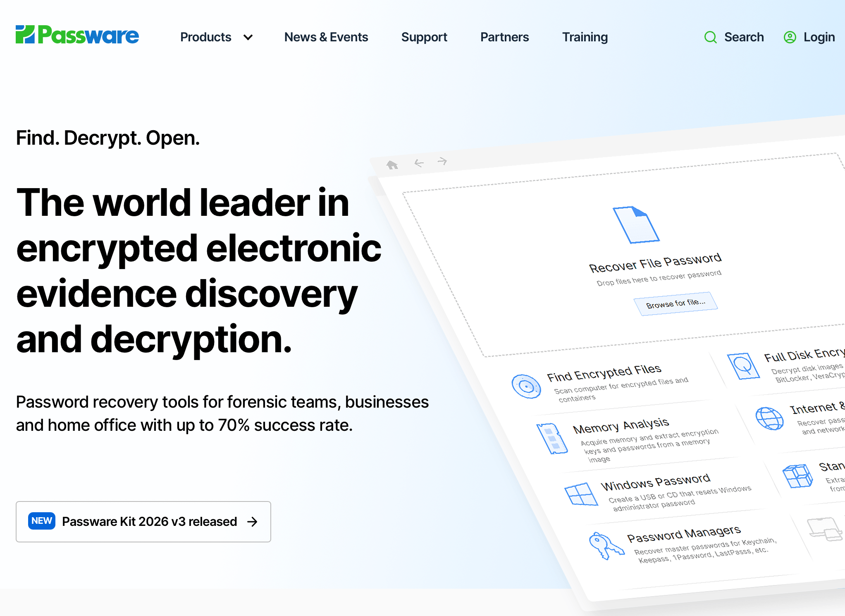
Task: Click the Passware logo
Action: point(77,35)
